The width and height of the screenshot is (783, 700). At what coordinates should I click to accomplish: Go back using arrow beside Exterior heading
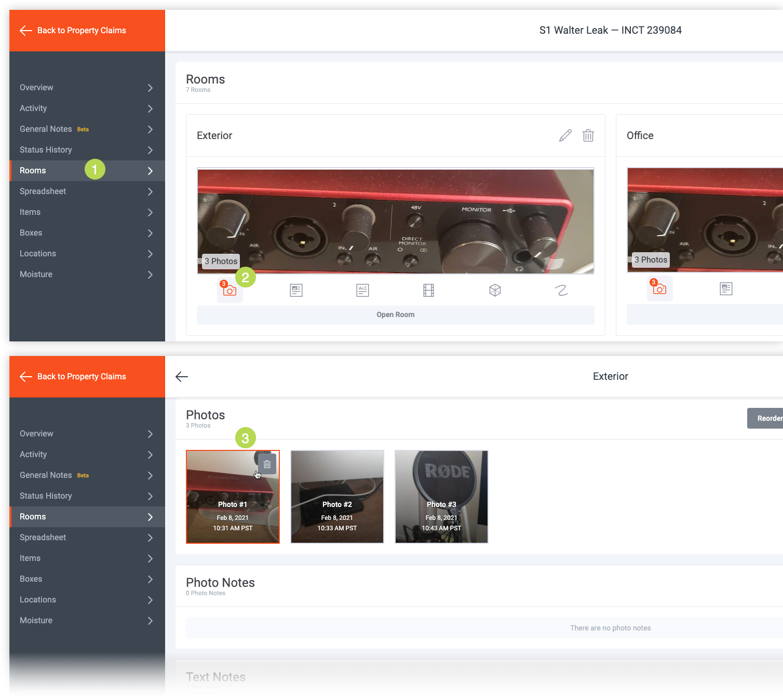[x=182, y=377]
